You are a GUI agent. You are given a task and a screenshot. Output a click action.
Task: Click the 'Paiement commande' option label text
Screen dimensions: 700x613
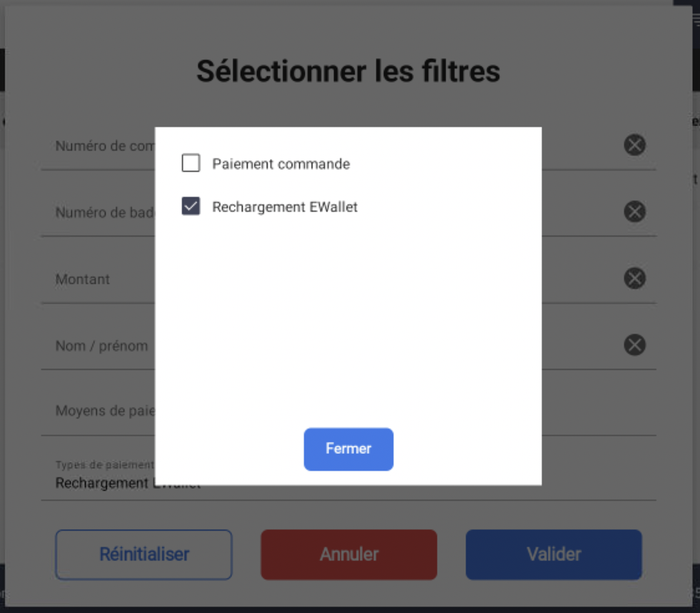(281, 164)
